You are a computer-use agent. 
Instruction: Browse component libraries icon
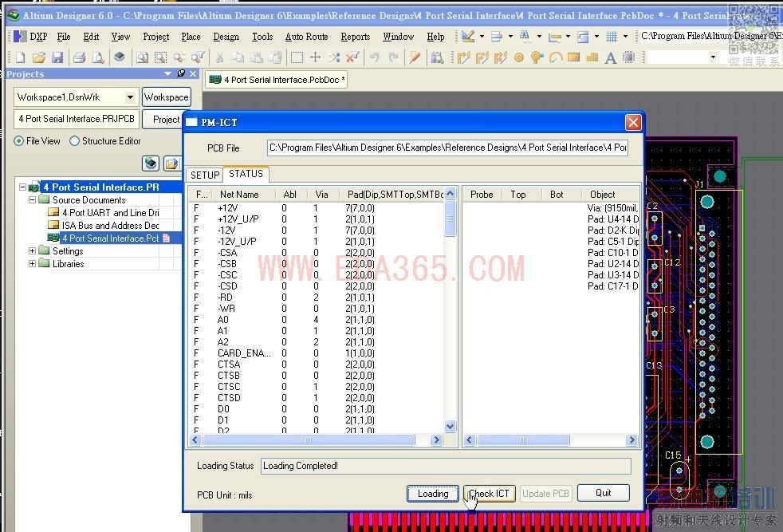[x=437, y=57]
